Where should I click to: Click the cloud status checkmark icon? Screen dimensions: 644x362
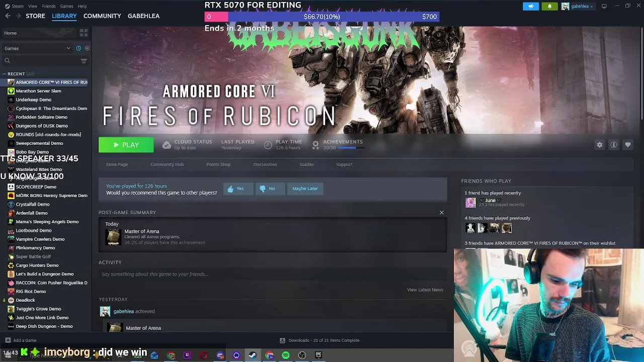coord(167,145)
